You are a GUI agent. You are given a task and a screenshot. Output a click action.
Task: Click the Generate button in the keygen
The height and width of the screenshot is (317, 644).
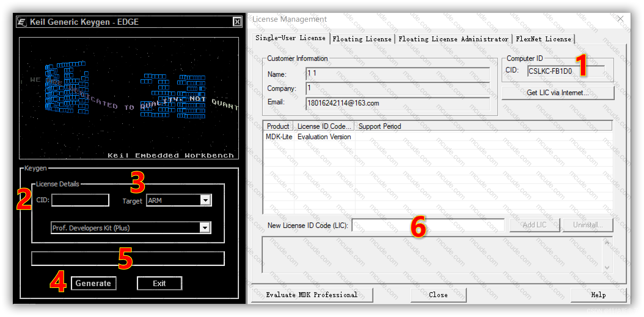coord(93,283)
